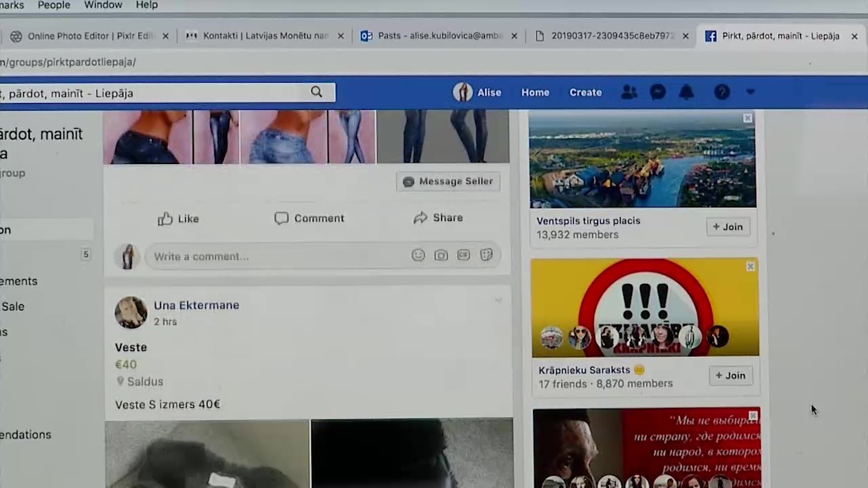This screenshot has width=868, height=488.
Task: Like the jeans post
Action: point(178,219)
